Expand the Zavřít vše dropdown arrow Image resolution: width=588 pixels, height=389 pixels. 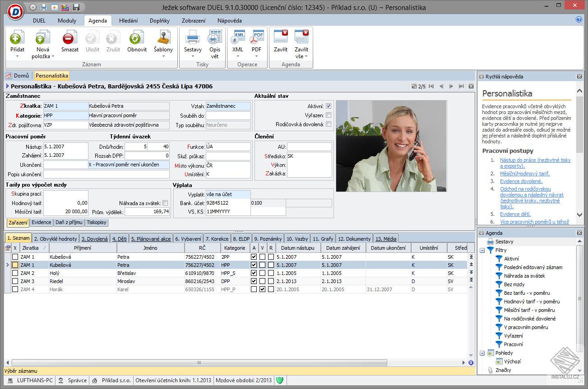(x=306, y=57)
